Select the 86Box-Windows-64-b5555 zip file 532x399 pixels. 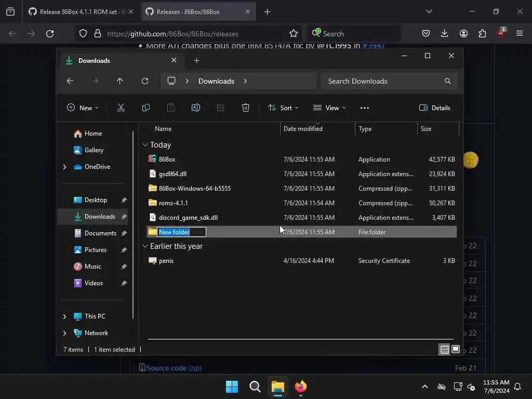click(302, 188)
